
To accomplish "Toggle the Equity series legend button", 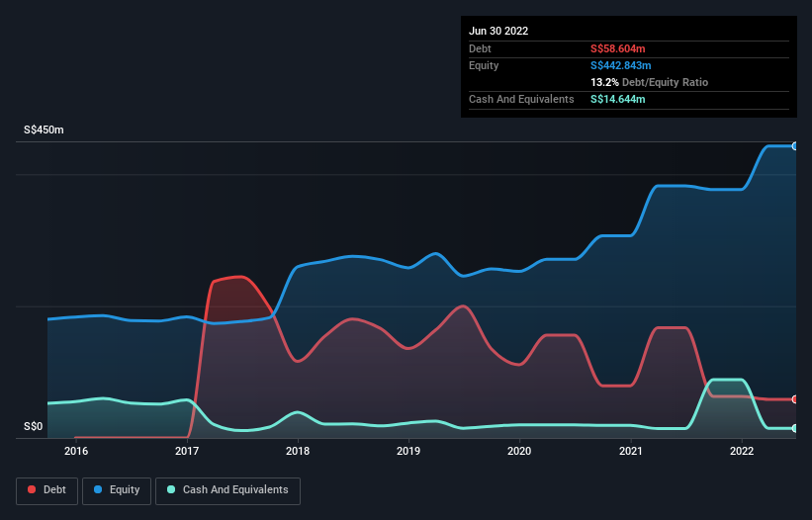I will pos(117,490).
